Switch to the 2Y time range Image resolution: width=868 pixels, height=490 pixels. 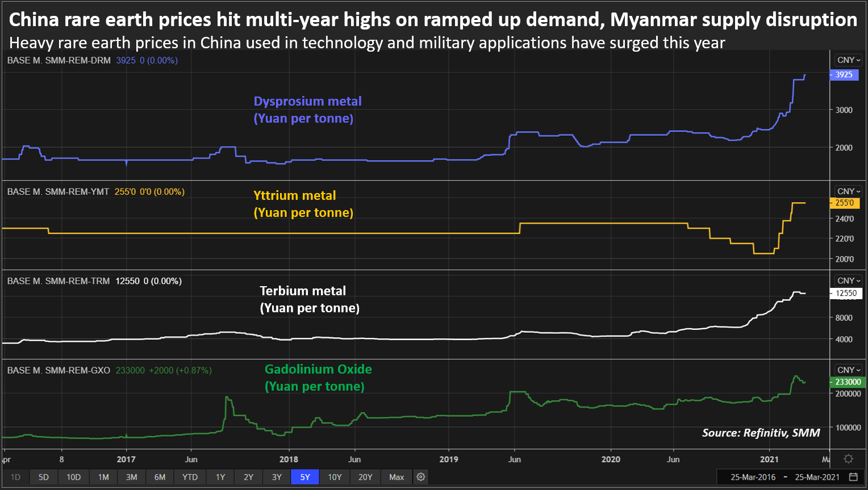[249, 477]
